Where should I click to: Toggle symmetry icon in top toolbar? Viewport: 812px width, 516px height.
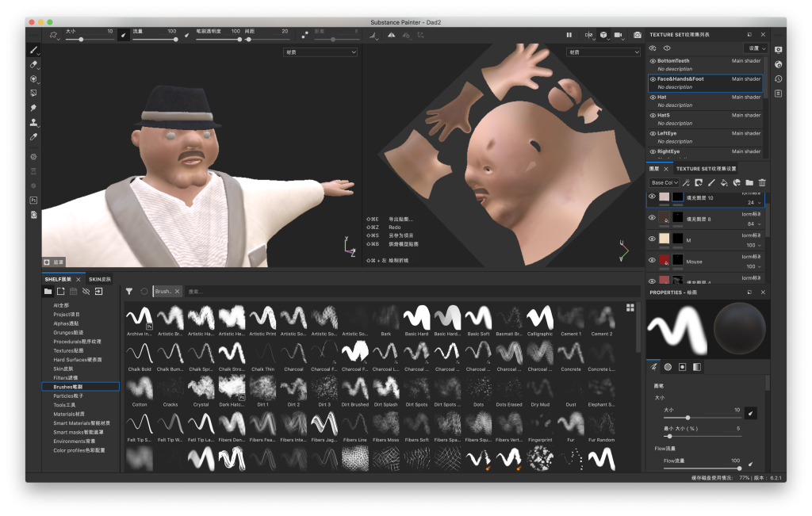(x=392, y=35)
